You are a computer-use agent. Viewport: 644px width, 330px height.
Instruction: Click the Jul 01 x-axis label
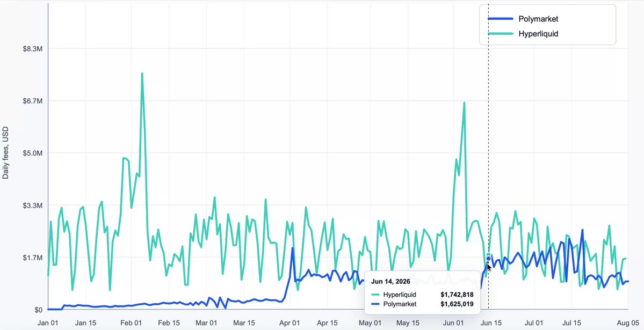click(535, 323)
